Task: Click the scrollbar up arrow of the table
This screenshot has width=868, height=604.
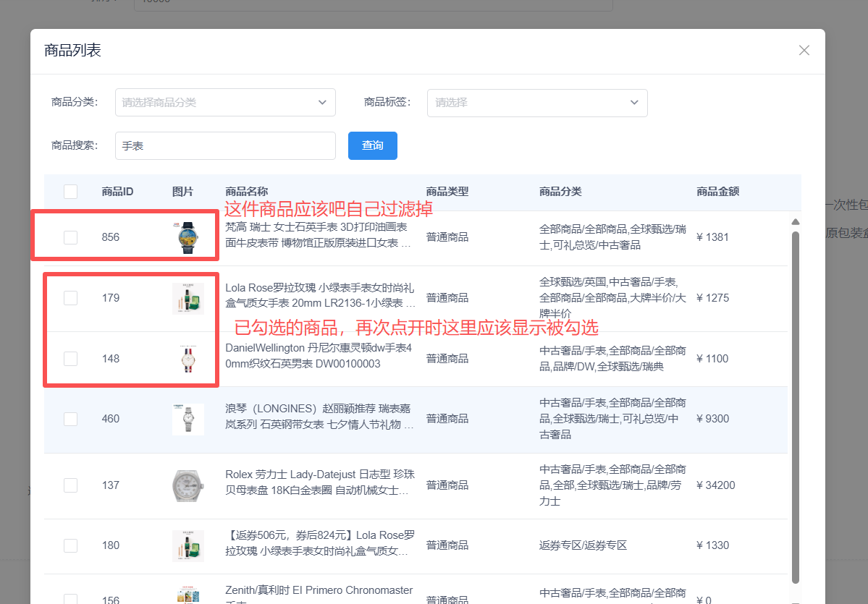Action: click(x=796, y=222)
